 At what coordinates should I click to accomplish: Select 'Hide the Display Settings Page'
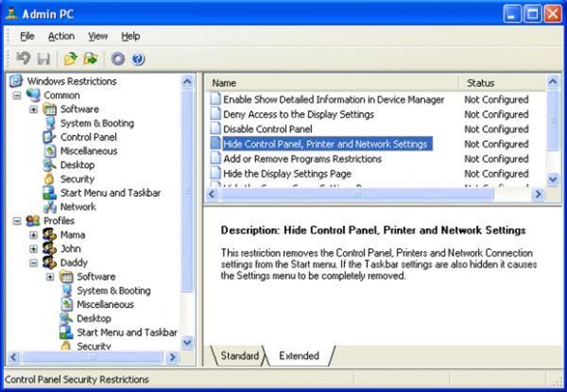point(287,173)
